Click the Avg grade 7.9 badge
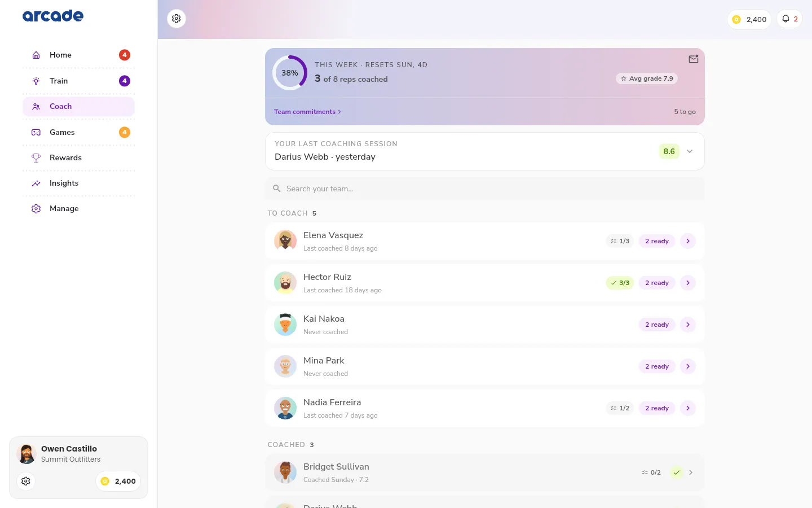Screen dimensions: 812x508 pyautogui.click(x=647, y=78)
